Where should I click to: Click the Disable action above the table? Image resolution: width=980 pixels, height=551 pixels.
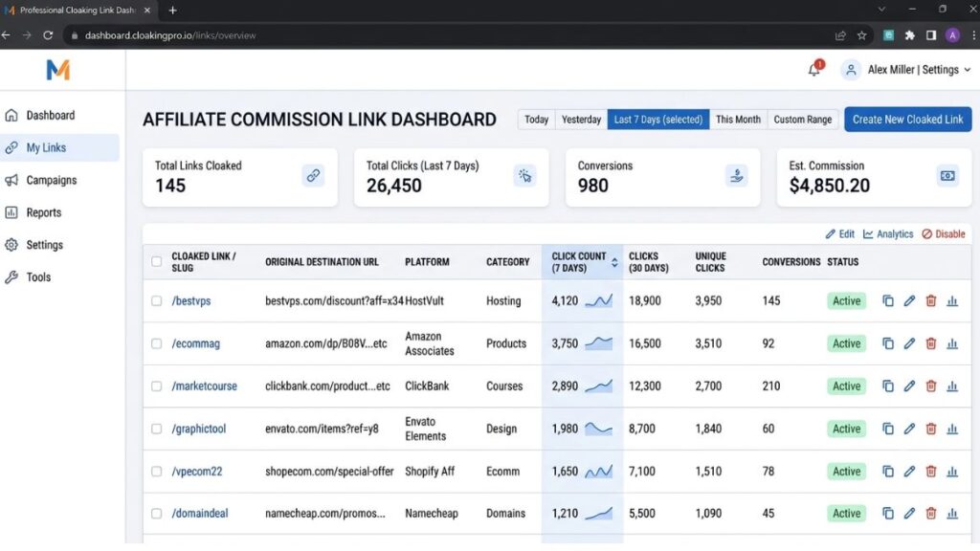pyautogui.click(x=943, y=234)
